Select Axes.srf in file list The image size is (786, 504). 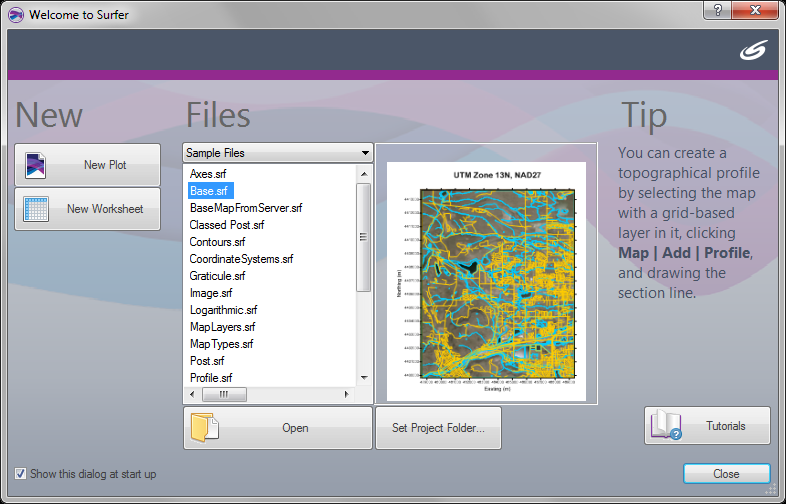(208, 174)
